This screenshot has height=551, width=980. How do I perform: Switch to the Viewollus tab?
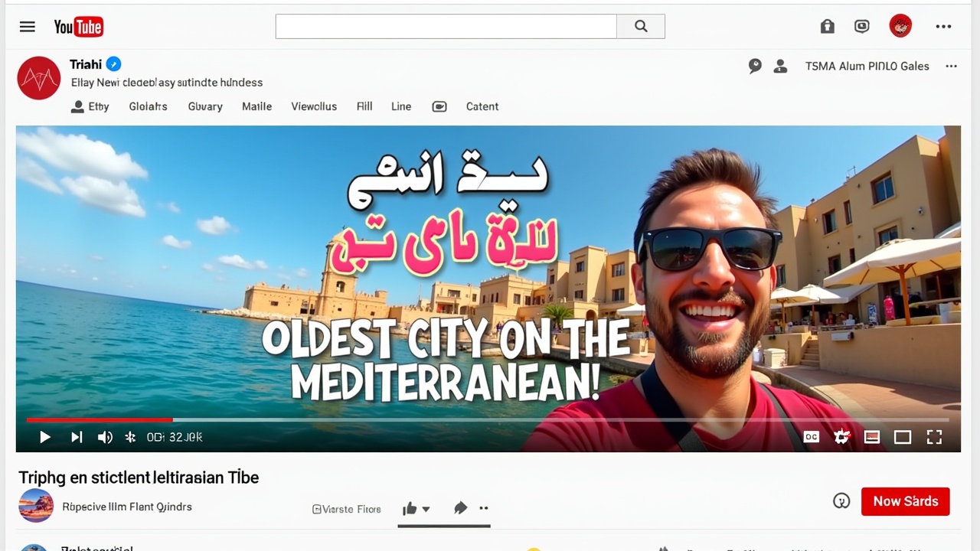pyautogui.click(x=314, y=106)
